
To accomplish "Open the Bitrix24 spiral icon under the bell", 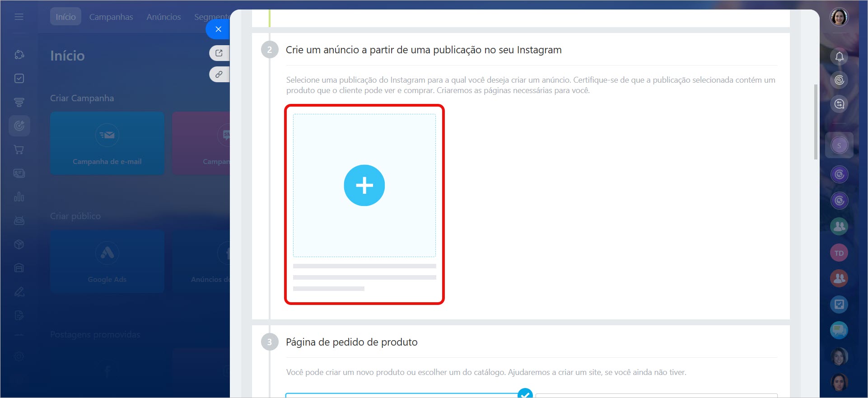I will point(839,80).
